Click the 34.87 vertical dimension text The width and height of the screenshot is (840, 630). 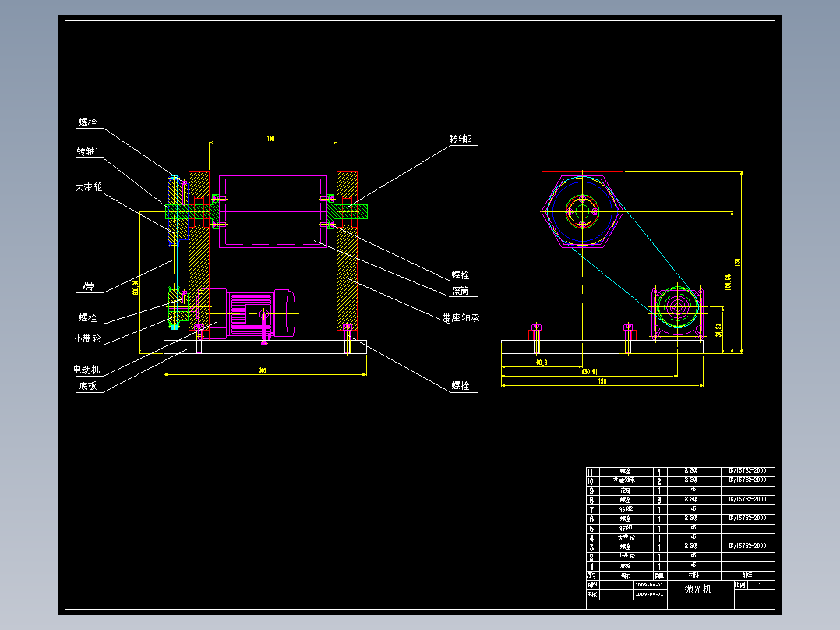pyautogui.click(x=719, y=329)
